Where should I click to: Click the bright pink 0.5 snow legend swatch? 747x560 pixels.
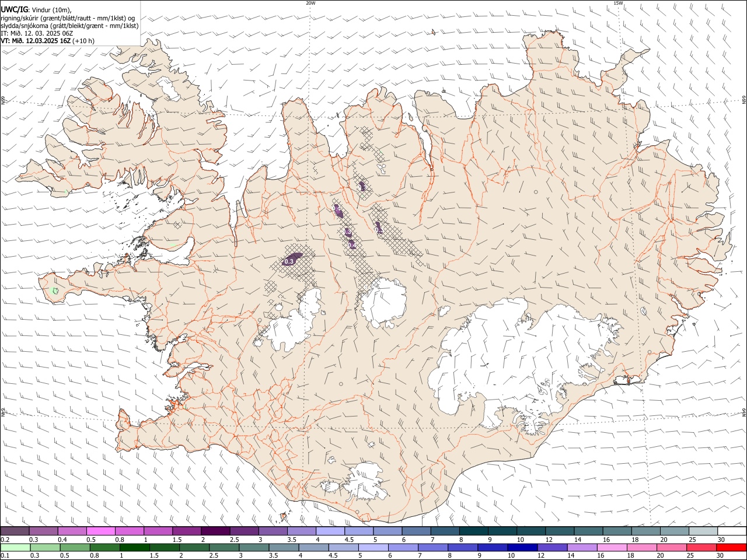101,531
